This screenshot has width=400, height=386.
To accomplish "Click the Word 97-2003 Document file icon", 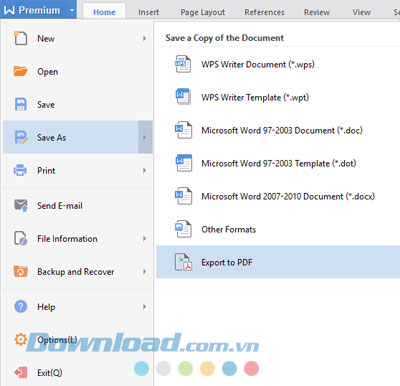I will pos(183,130).
